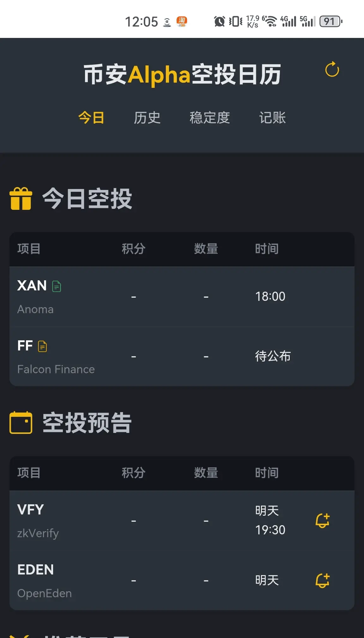The height and width of the screenshot is (638, 364).
Task: Tap the battery indicator showing 91
Action: tap(331, 21)
